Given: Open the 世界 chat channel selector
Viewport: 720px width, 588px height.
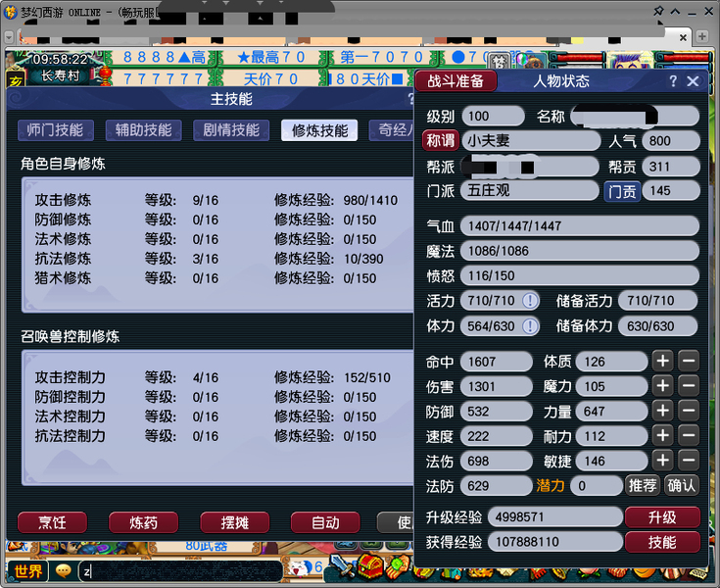Looking at the screenshot, I should (27, 571).
